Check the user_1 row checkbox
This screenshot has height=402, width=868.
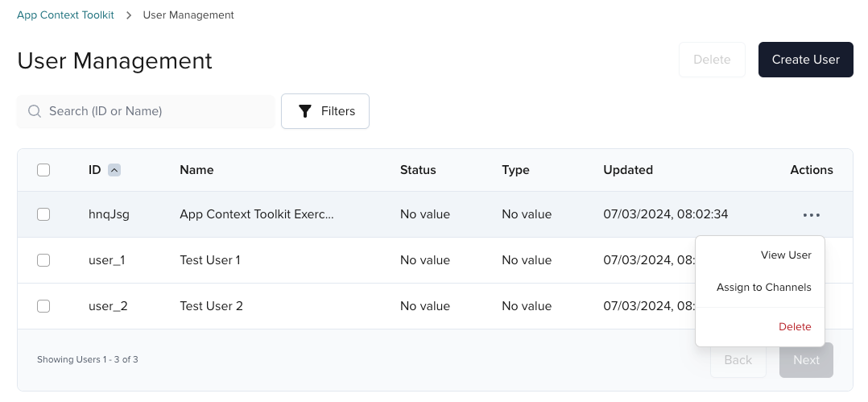pyautogui.click(x=43, y=260)
